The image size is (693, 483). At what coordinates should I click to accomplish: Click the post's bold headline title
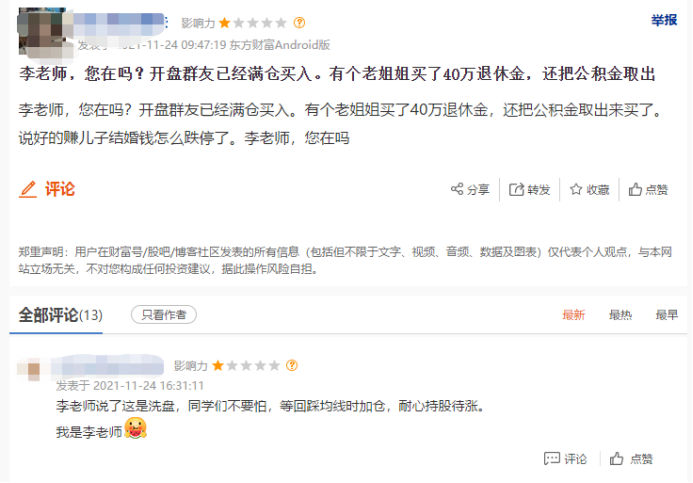(337, 74)
